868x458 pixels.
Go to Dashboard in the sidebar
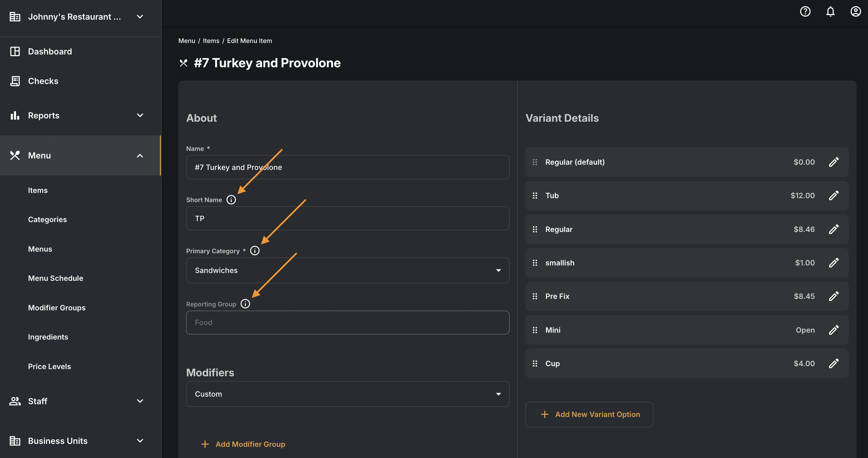click(x=50, y=52)
